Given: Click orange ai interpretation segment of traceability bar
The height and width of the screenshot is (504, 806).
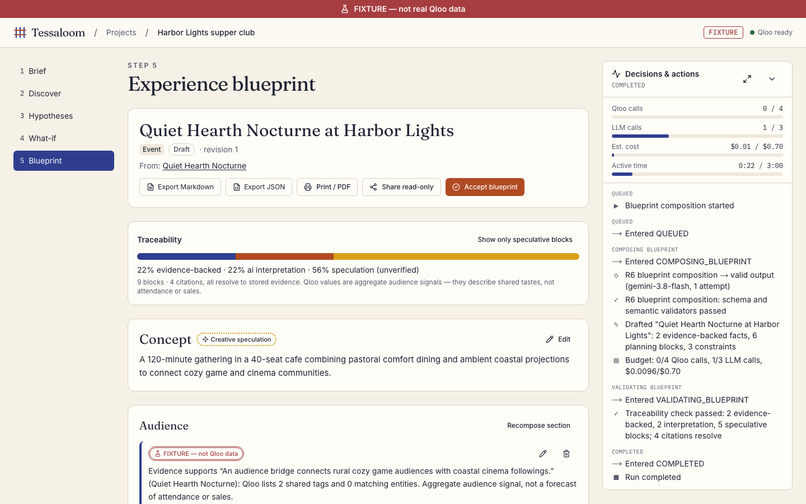Looking at the screenshot, I should click(284, 256).
